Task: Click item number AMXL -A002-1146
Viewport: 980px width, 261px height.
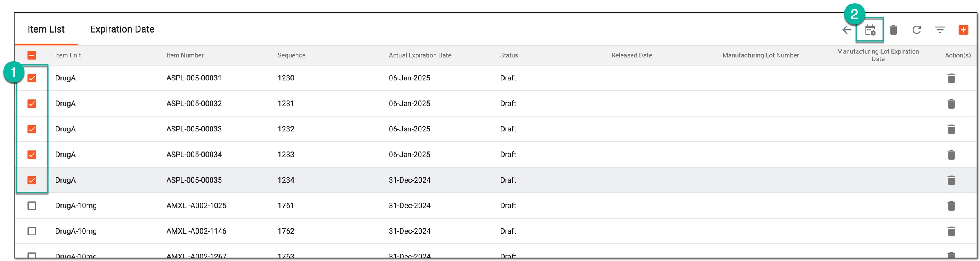Action: (196, 231)
